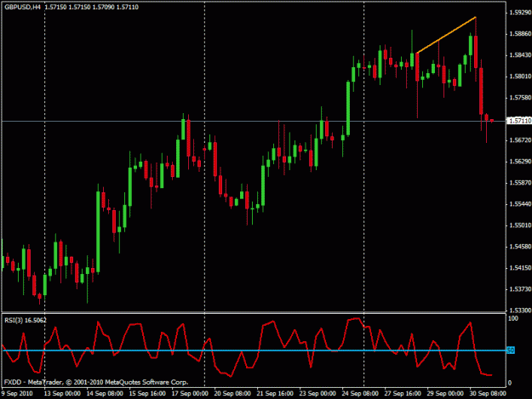Click the 1.55440 price scale label
Viewport: 532px width, 399px height.
point(520,204)
